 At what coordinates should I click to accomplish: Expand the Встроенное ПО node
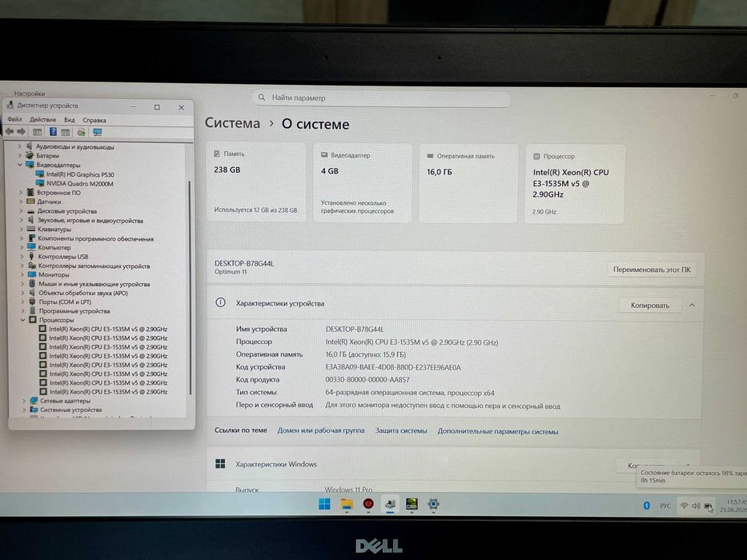(21, 192)
